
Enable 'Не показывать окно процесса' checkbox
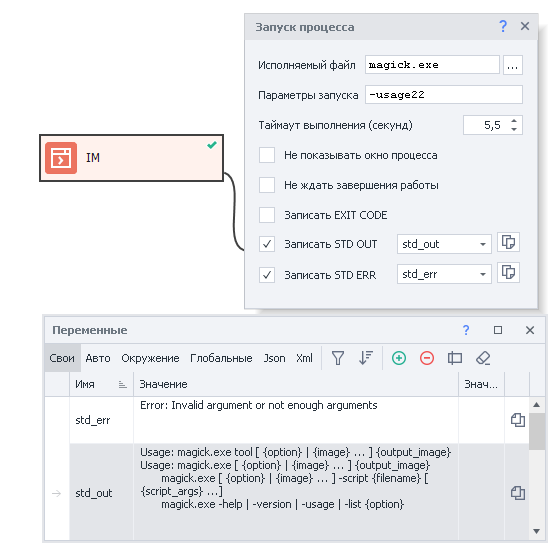267,155
